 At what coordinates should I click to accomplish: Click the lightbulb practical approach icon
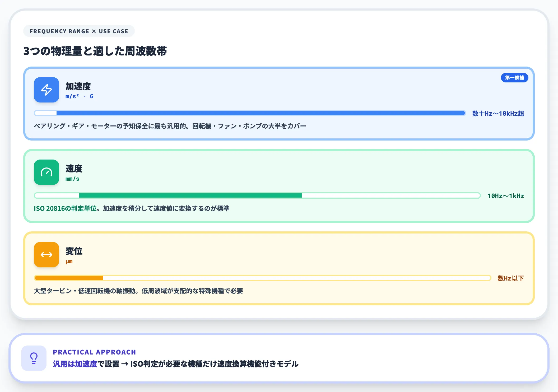tap(34, 358)
